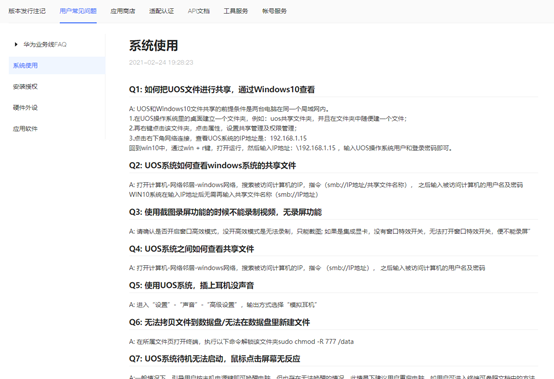Open the 工具服务 tab
Image resolution: width=554 pixels, height=379 pixels.
pos(236,11)
